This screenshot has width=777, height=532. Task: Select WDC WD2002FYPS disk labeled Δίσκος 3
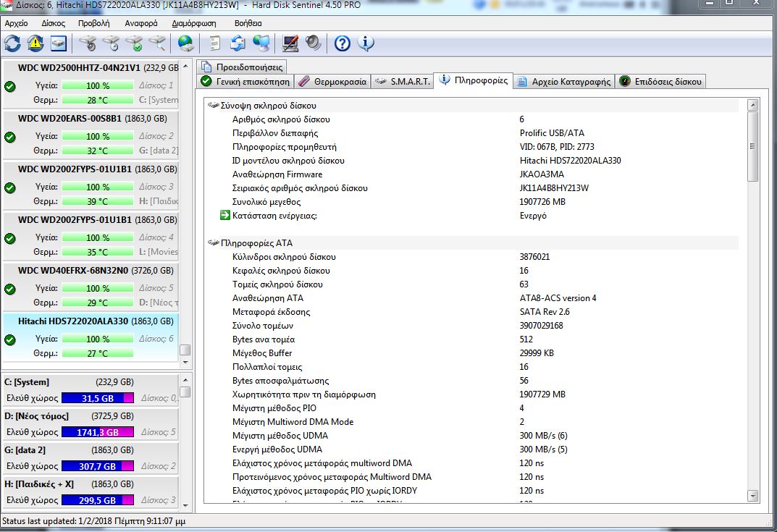coord(91,185)
